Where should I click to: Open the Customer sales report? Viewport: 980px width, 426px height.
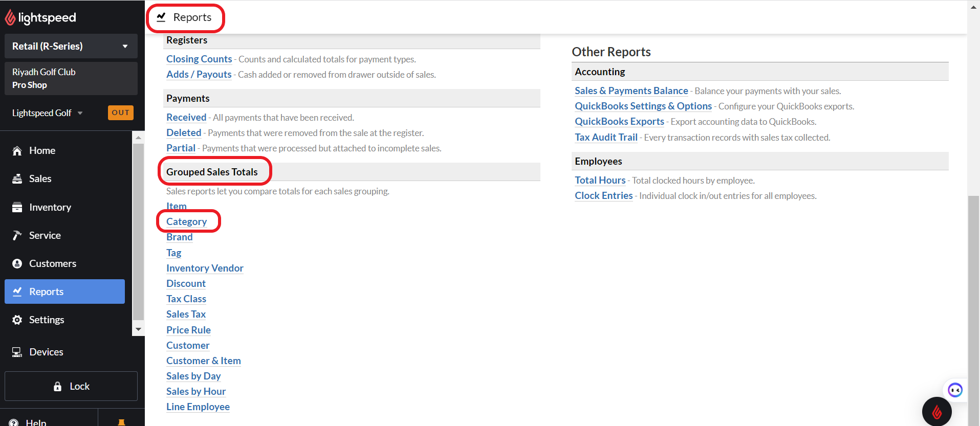188,345
